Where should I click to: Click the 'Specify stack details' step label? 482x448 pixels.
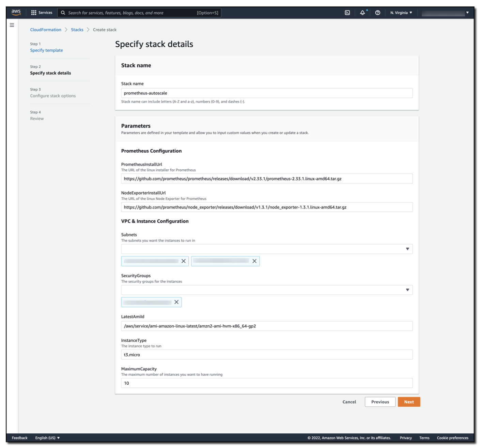pyautogui.click(x=50, y=73)
